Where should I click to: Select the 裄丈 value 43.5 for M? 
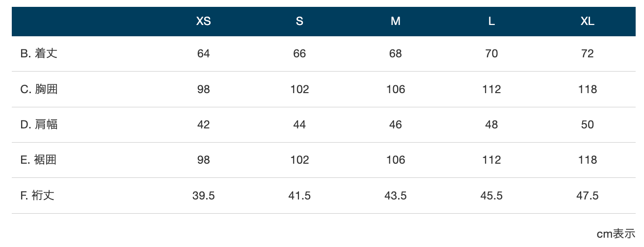(396, 196)
